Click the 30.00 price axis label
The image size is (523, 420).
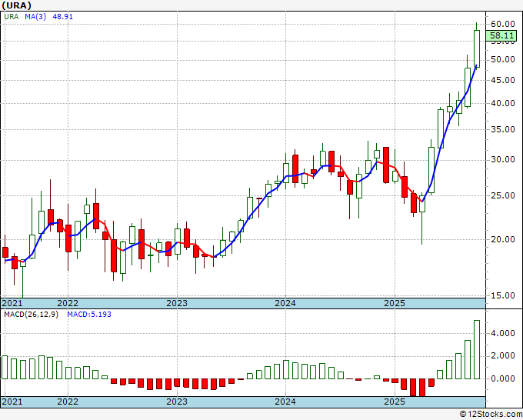[503, 159]
